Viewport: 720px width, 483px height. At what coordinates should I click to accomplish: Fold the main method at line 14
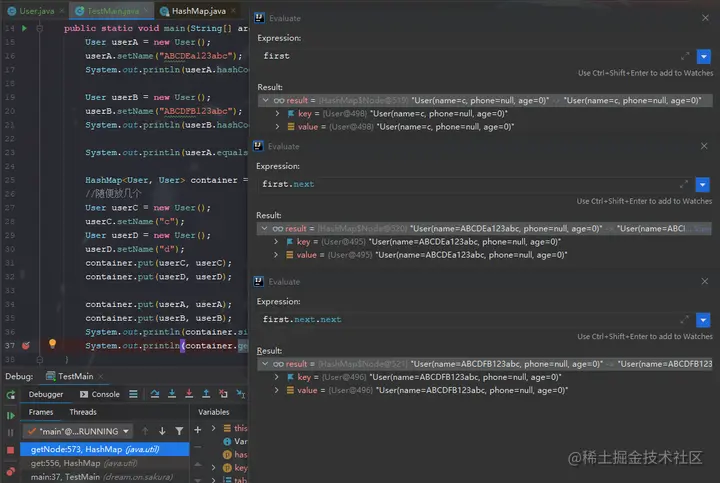(40, 28)
